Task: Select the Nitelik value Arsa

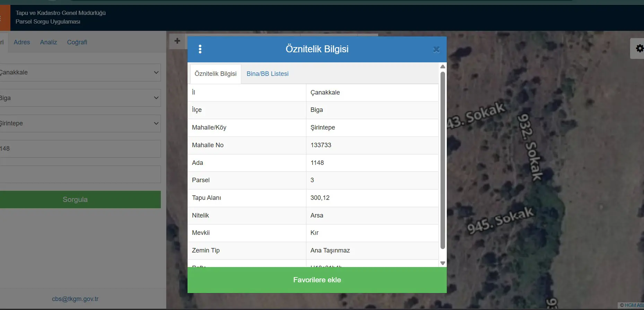Action: 317,215
